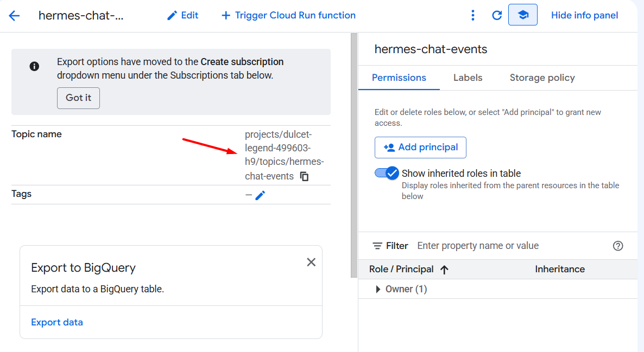Click the Tags row label
Viewport: 644px width, 352px height.
[21, 194]
